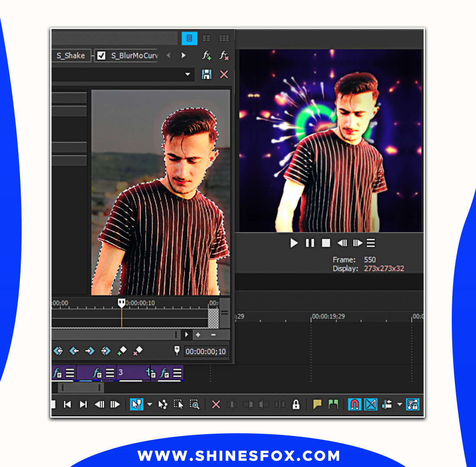
Task: Pause the video preview
Action: 310,243
